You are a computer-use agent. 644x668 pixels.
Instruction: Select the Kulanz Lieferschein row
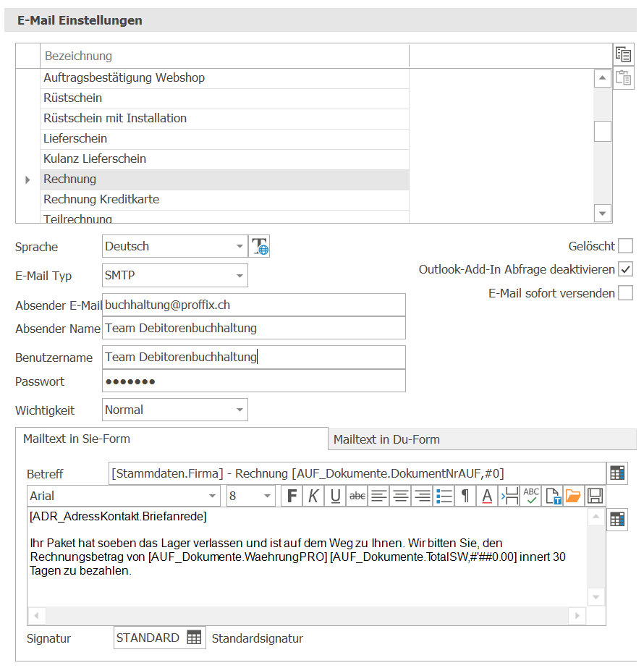[224, 159]
